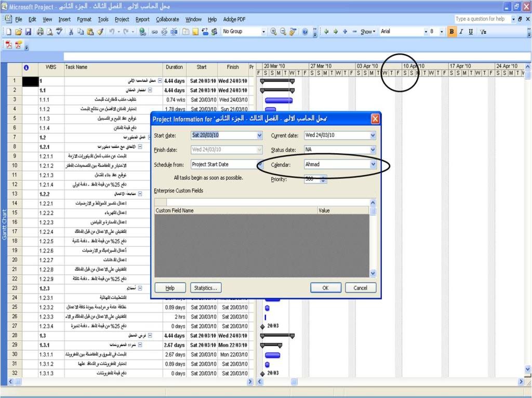The width and height of the screenshot is (532, 398).
Task: Click the Cut scissors icon
Action: (71, 32)
